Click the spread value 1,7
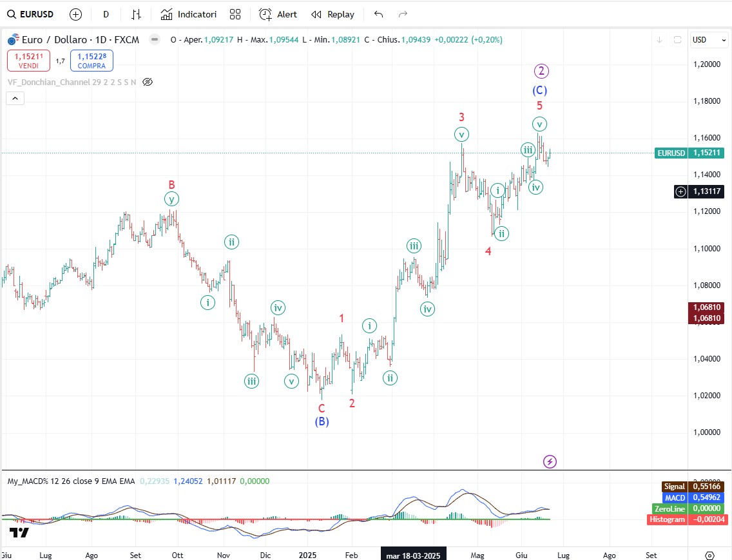Screen dimensions: 732x560 click(60, 61)
